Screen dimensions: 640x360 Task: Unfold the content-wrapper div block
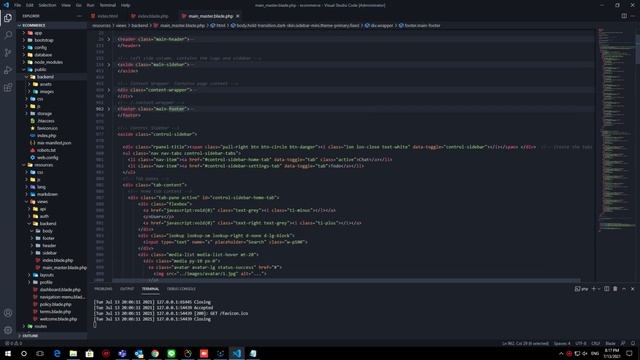(109, 90)
